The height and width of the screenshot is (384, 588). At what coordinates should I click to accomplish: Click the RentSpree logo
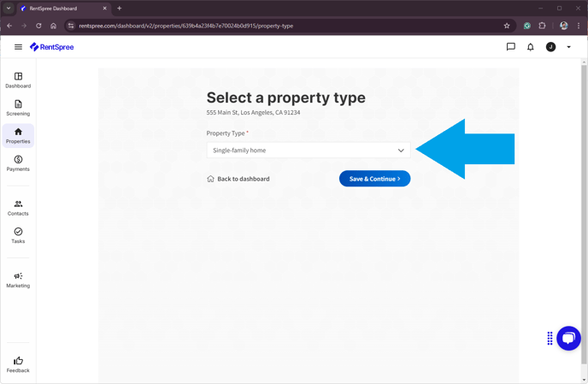[x=52, y=47]
